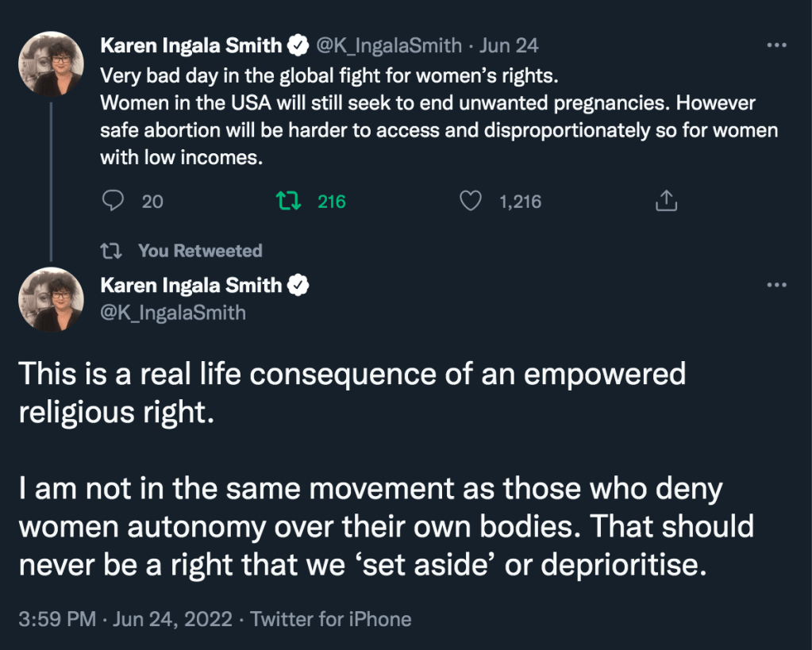The width and height of the screenshot is (812, 650).
Task: Click Karen Ingala Smith name, main tweet
Action: [x=190, y=285]
